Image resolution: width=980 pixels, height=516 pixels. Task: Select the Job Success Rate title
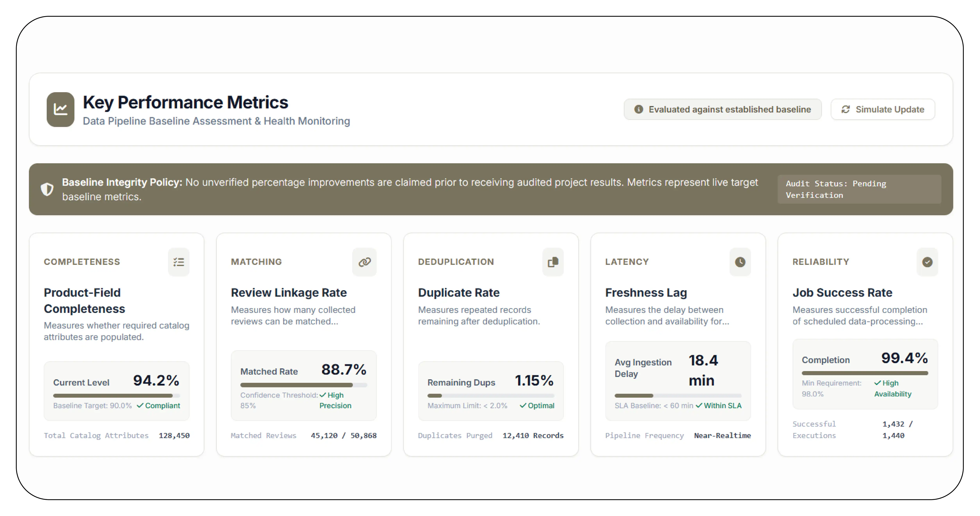click(x=842, y=293)
